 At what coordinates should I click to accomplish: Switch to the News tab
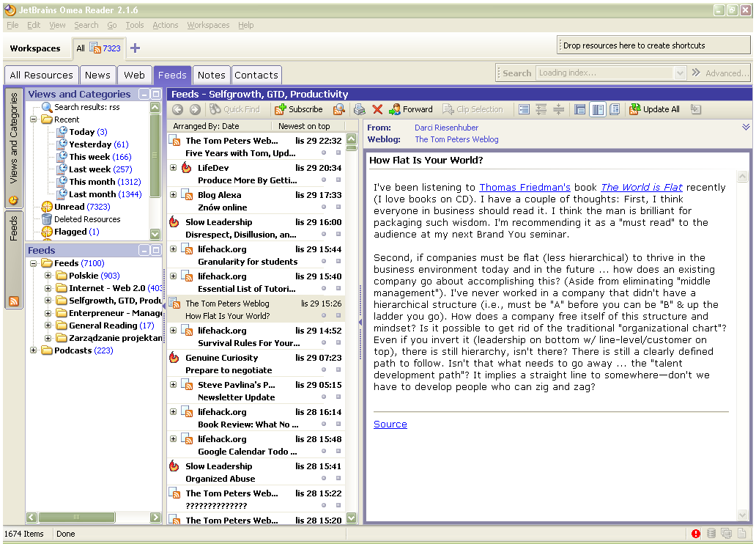point(98,76)
